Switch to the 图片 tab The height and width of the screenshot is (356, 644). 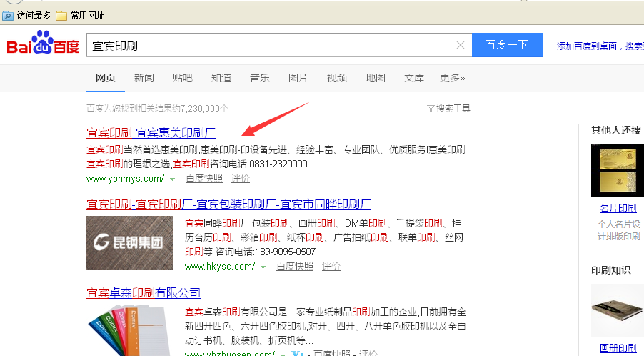pyautogui.click(x=298, y=78)
